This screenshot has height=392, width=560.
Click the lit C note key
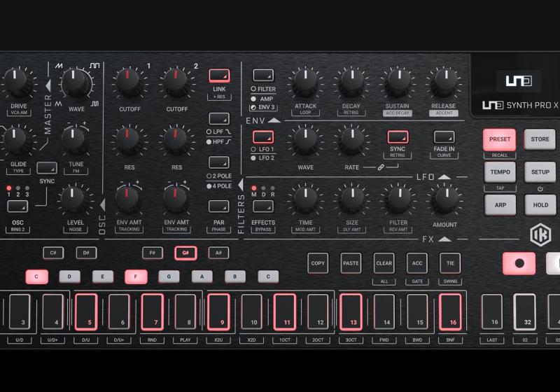click(36, 276)
